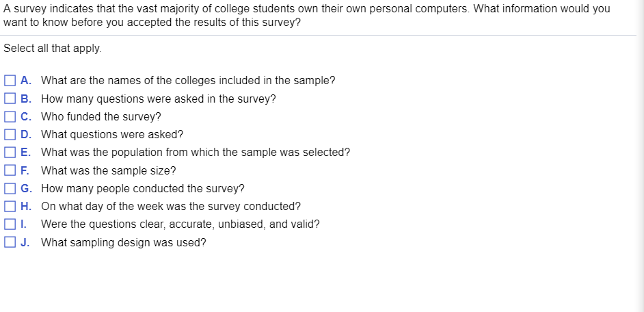Image resolution: width=644 pixels, height=312 pixels.
Task: Click the survey question prompt paragraph
Action: pos(307,15)
